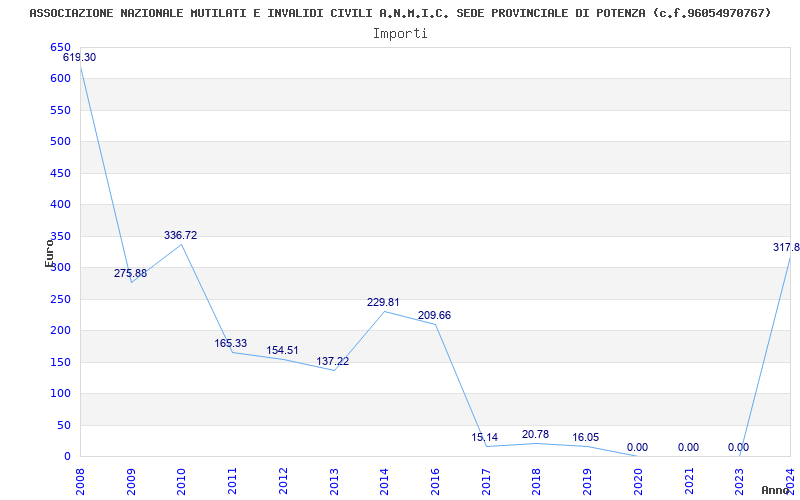This screenshot has width=800, height=500.
Task: Click the 0.00 label above 2021
Action: (x=688, y=447)
